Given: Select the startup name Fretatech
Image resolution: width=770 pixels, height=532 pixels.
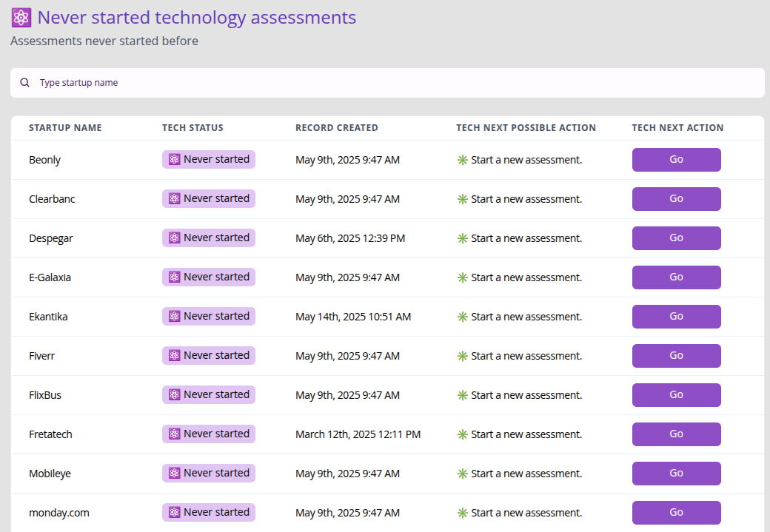Looking at the screenshot, I should [x=50, y=435].
